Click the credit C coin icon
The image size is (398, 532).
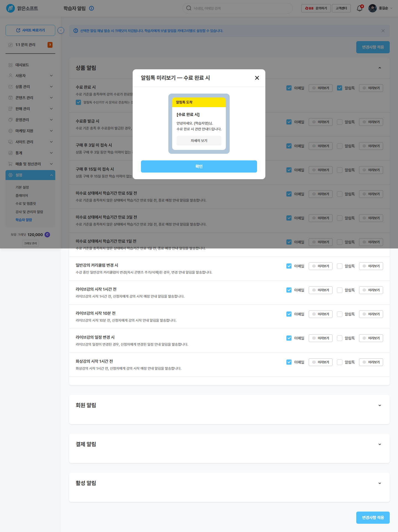(47, 235)
